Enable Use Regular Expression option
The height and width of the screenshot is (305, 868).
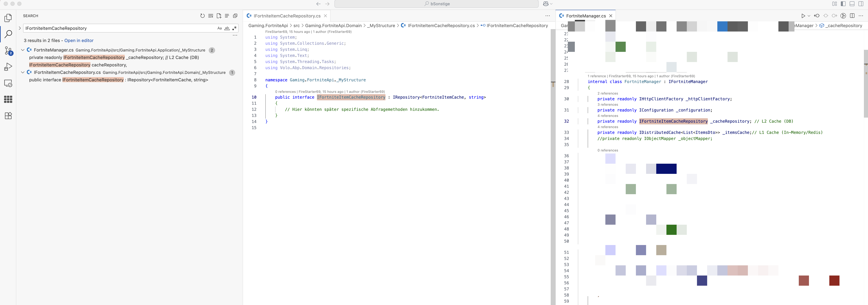[x=234, y=28]
